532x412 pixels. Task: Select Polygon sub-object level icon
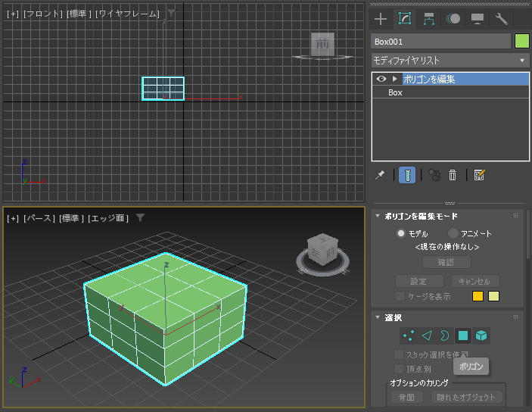(x=463, y=336)
